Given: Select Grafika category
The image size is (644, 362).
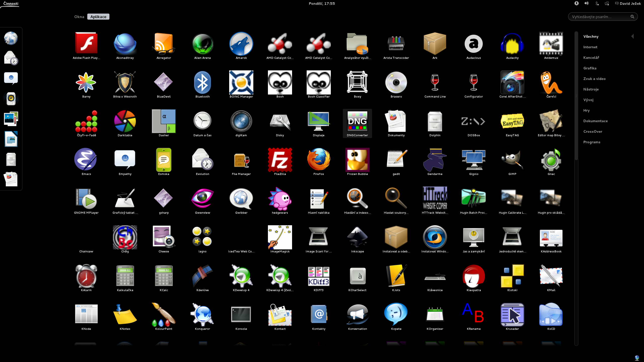Looking at the screenshot, I should coord(590,68).
